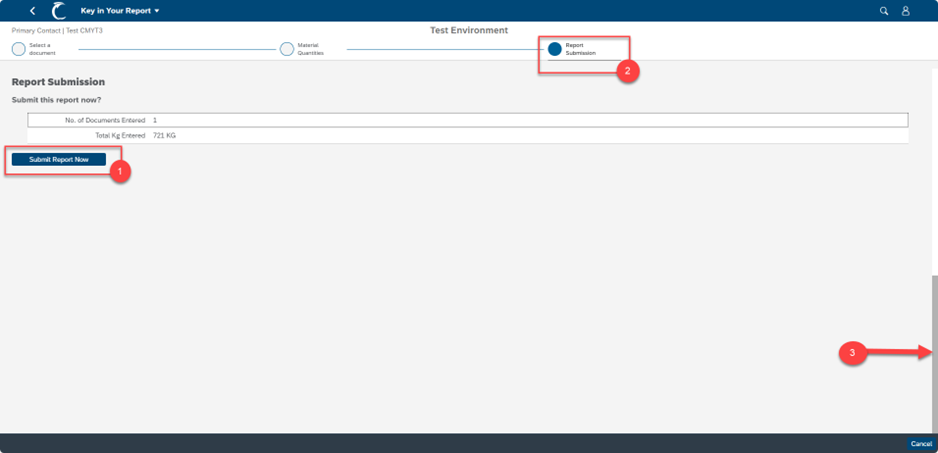Click the bold 'Report Submission' section heading
Image resolution: width=938 pixels, height=453 pixels.
pos(58,82)
